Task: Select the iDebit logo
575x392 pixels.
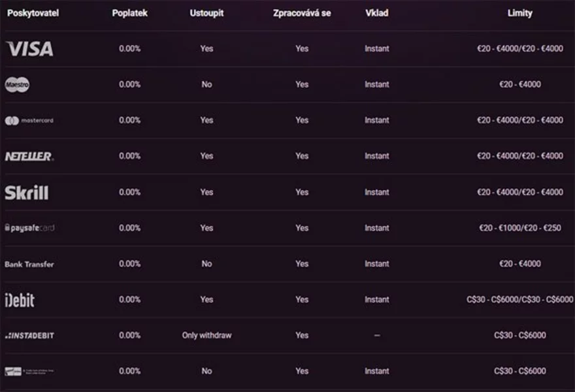Action: tap(20, 300)
